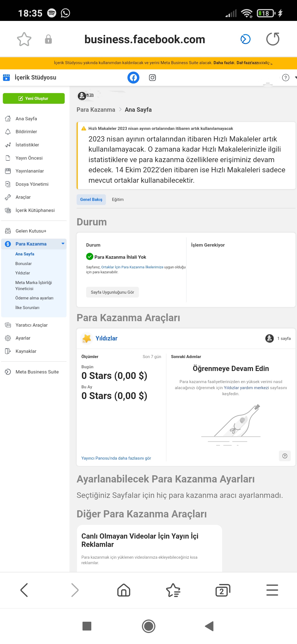The height and width of the screenshot is (644, 297).
Task: Click the Yıldızlar star icon
Action: [87, 338]
